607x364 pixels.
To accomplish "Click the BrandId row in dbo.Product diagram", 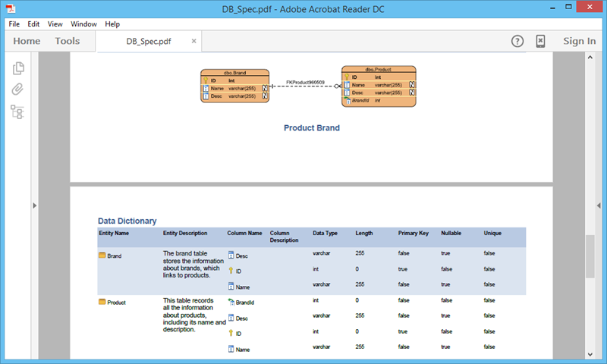I will (379, 100).
